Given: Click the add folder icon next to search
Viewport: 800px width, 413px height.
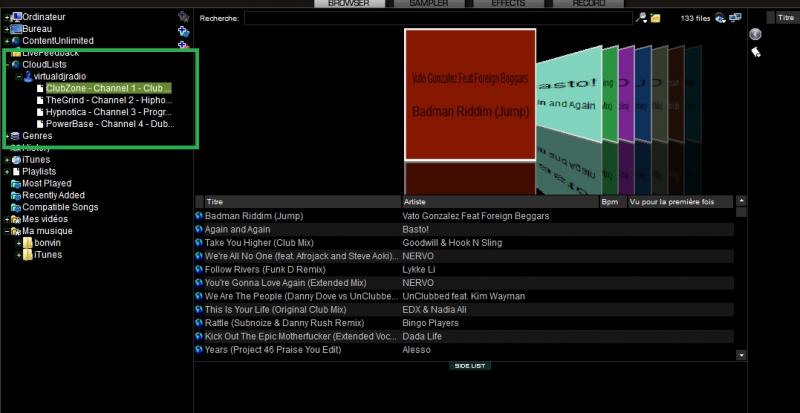Looking at the screenshot, I should [x=655, y=18].
